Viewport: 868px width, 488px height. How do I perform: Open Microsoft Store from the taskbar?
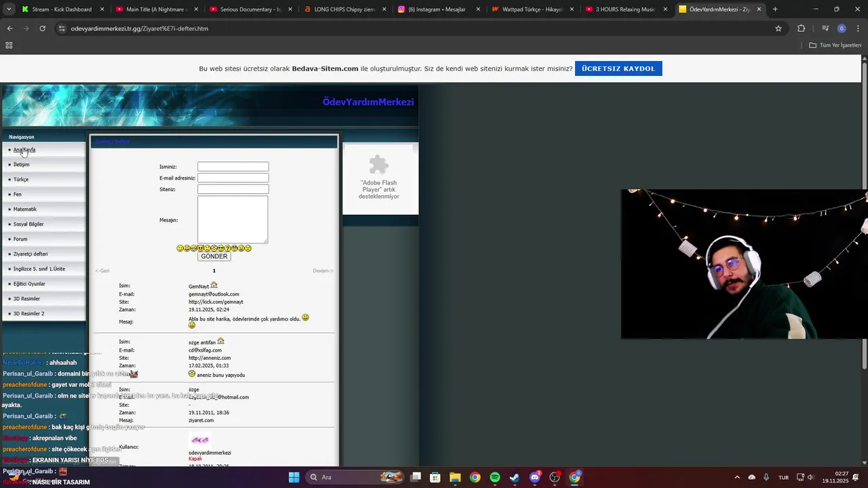[x=435, y=477]
